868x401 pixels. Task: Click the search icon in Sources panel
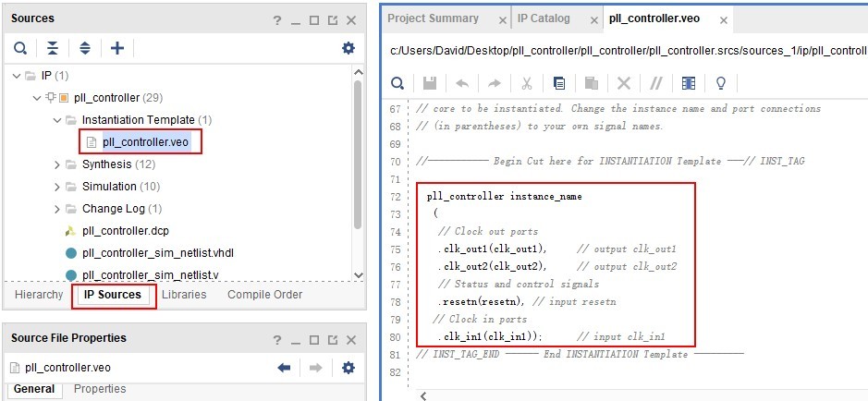[x=20, y=49]
